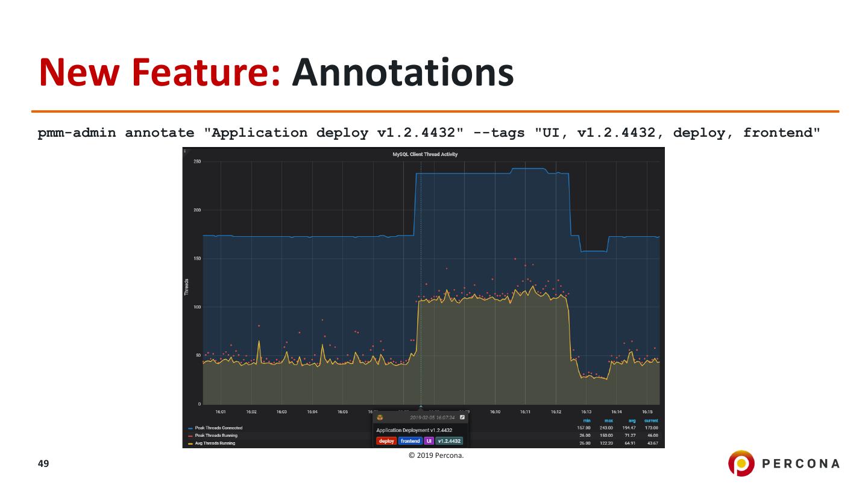Toggle the Peak Threads Running legend series

tap(216, 435)
